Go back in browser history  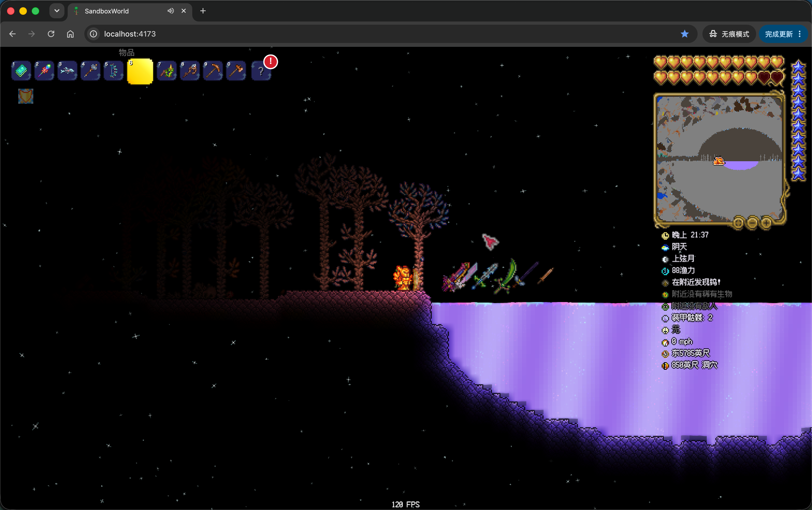(x=12, y=34)
